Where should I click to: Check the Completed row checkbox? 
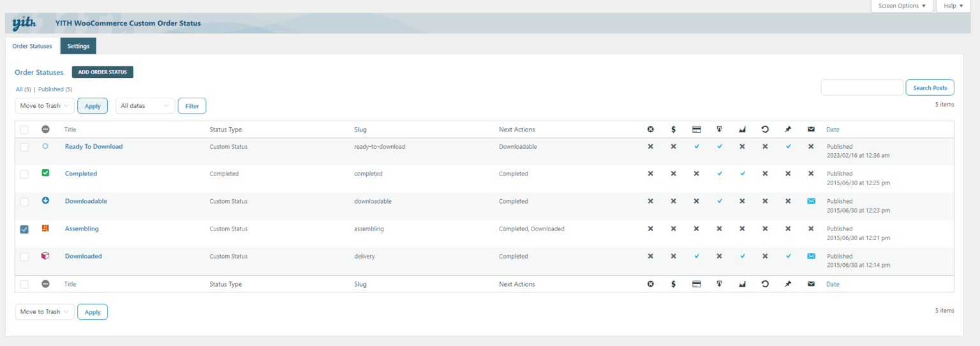pyautogui.click(x=24, y=174)
